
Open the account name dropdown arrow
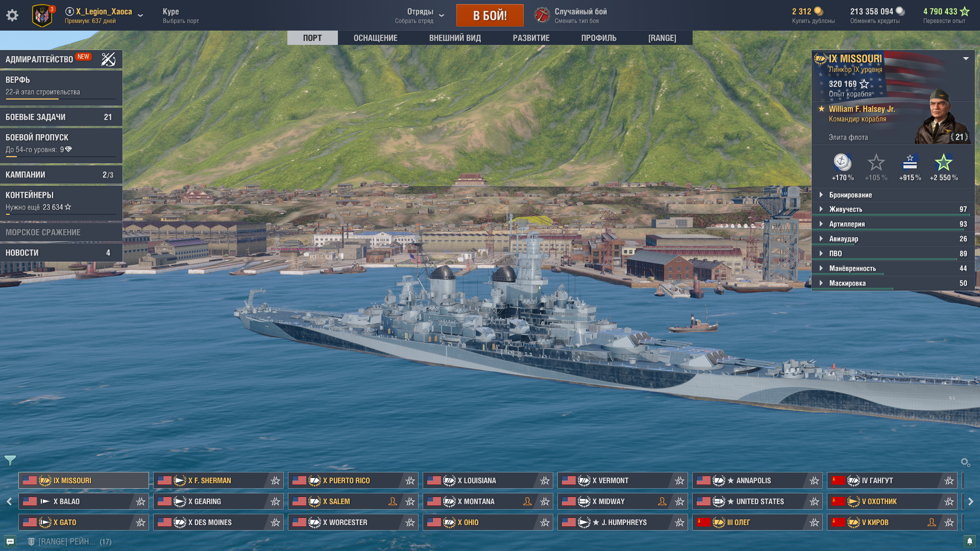click(140, 15)
